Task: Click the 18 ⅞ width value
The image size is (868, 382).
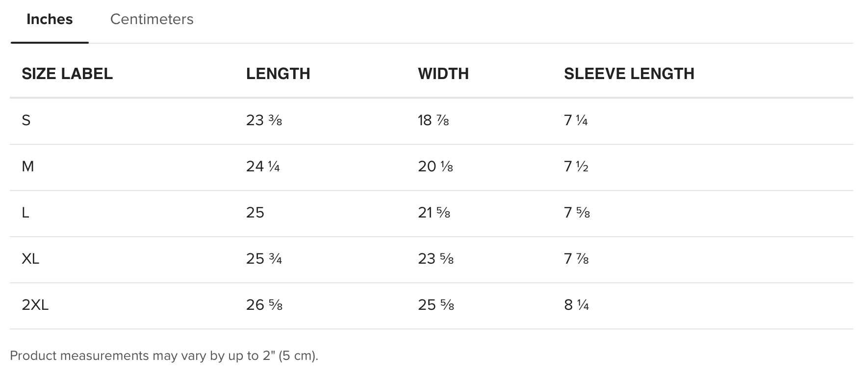Action: (x=434, y=120)
